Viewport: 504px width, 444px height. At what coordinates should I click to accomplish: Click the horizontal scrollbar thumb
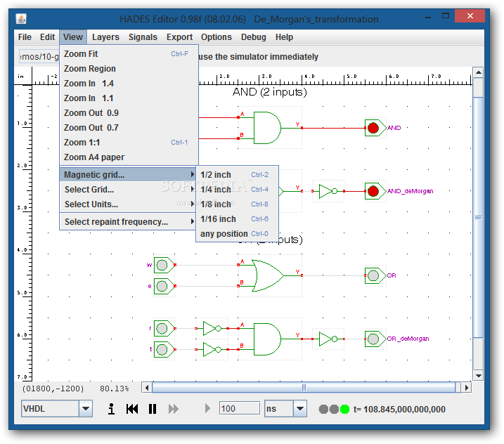304,388
